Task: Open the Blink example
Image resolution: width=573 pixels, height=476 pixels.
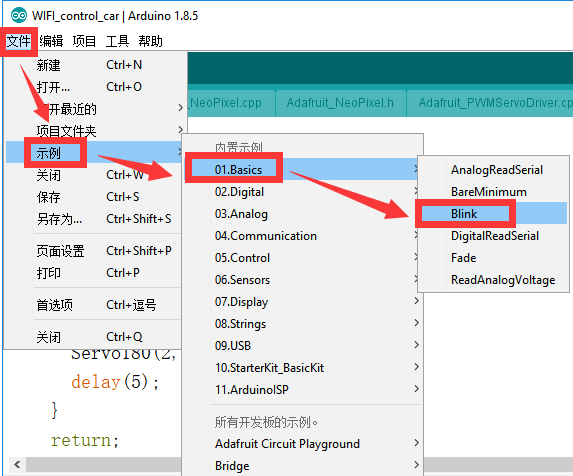Action: (x=493, y=213)
